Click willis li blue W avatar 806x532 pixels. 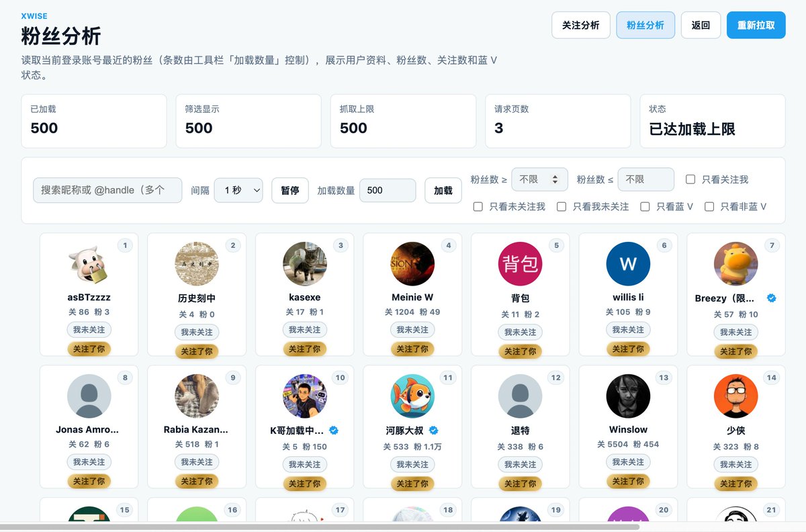point(628,264)
